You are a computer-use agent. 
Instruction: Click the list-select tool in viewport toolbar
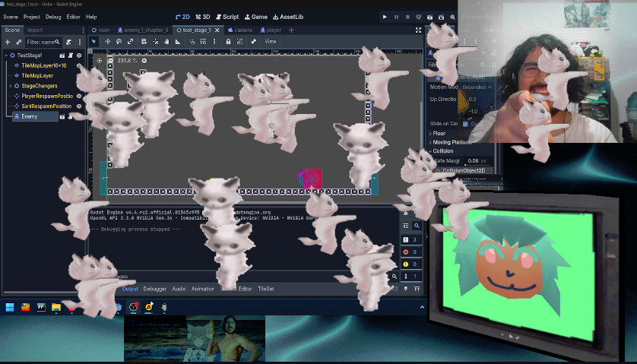144,42
